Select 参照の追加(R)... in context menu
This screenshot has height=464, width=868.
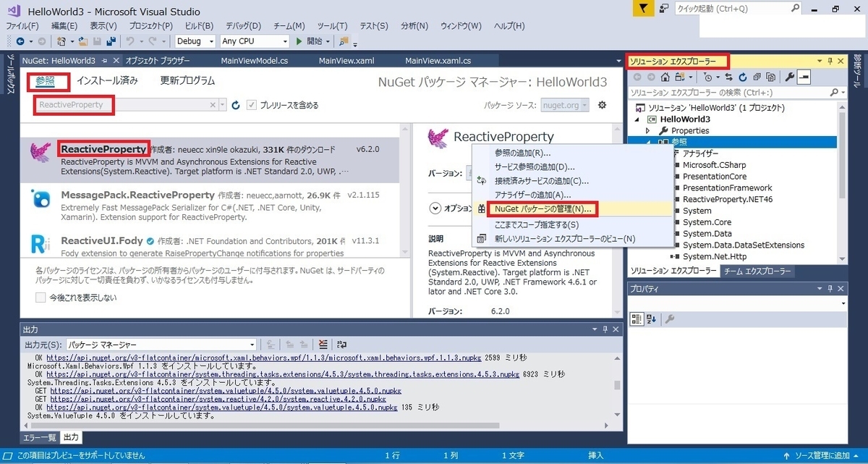(x=522, y=153)
